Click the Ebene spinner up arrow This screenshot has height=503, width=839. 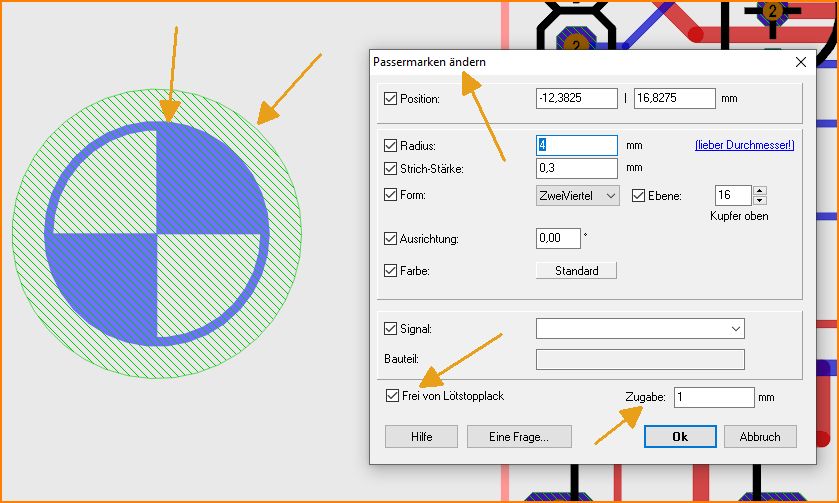click(x=759, y=191)
